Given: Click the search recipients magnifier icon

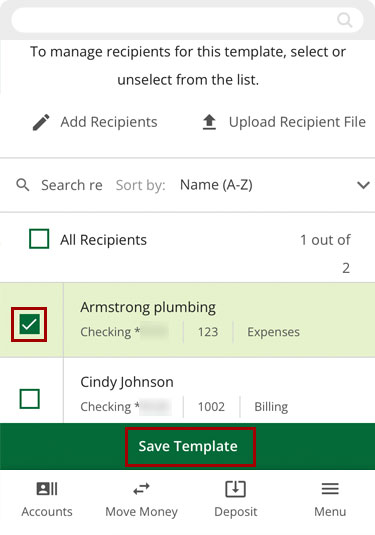Looking at the screenshot, I should tap(23, 185).
